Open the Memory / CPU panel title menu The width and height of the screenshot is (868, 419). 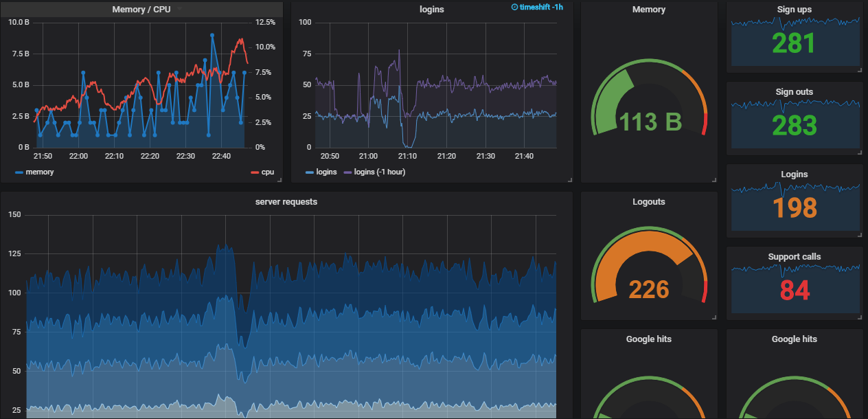pyautogui.click(x=141, y=10)
